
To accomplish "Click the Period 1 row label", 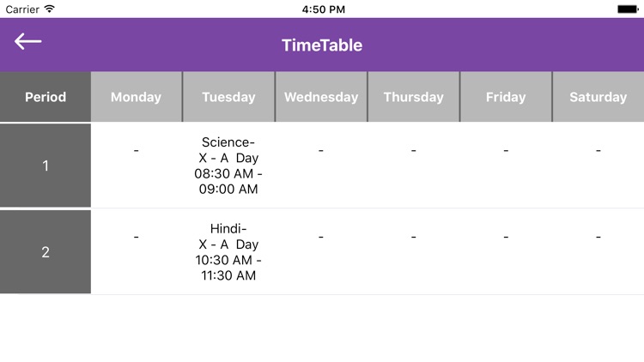I will (46, 166).
